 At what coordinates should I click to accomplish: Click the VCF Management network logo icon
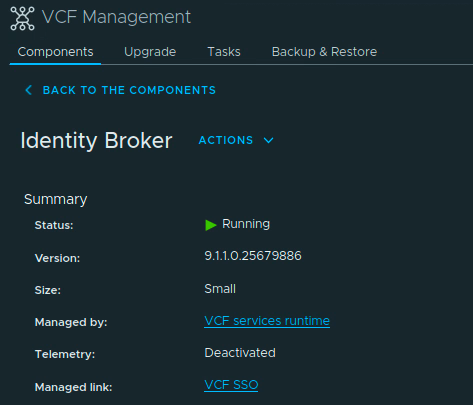22,18
